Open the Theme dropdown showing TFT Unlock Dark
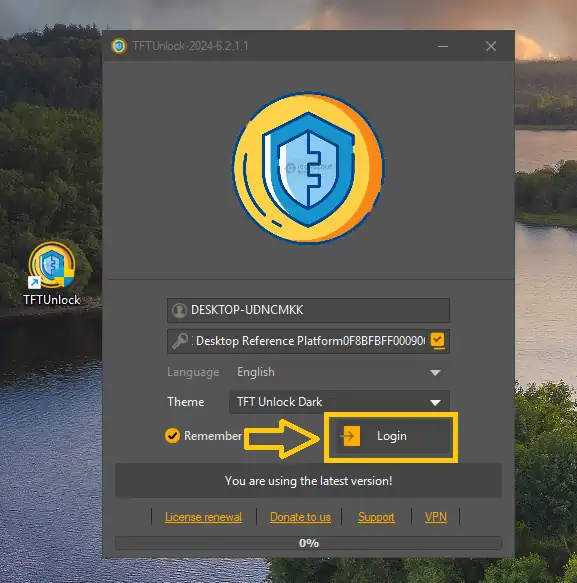Viewport: 577px width, 583px height. click(x=339, y=402)
